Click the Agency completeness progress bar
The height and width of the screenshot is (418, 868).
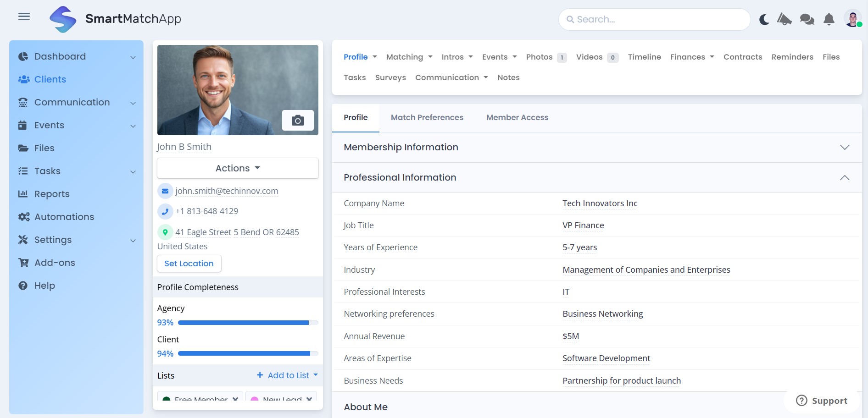[248, 323]
